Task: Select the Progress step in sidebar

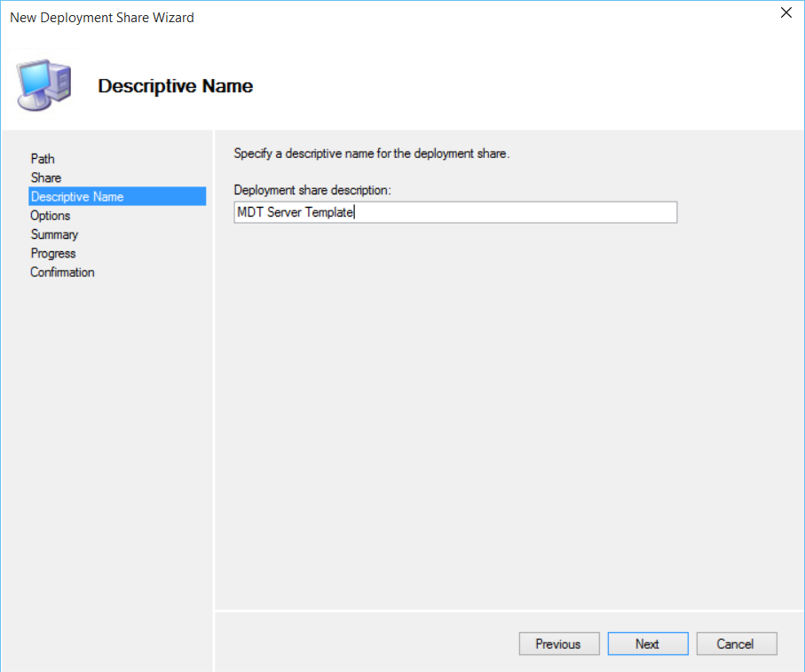Action: click(53, 253)
